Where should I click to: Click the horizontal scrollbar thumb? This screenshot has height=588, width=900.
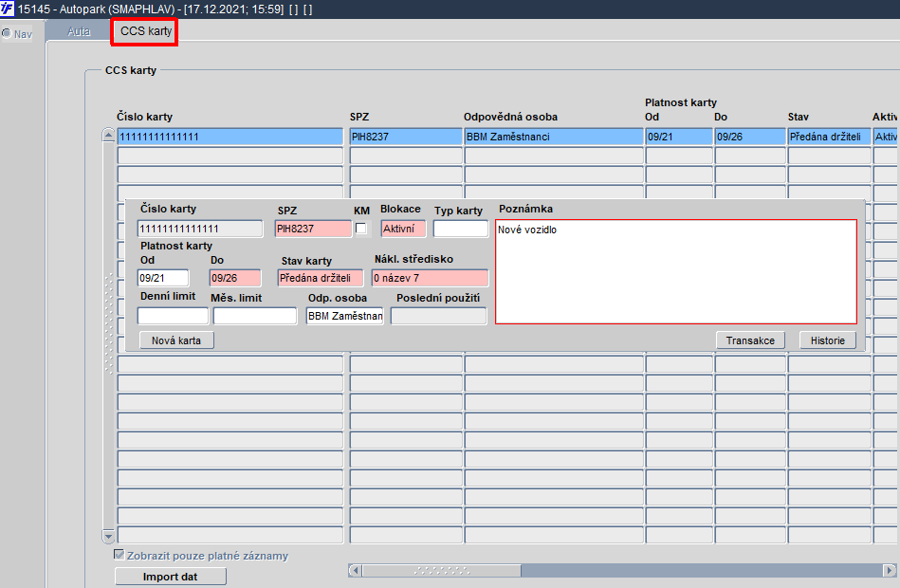point(442,571)
